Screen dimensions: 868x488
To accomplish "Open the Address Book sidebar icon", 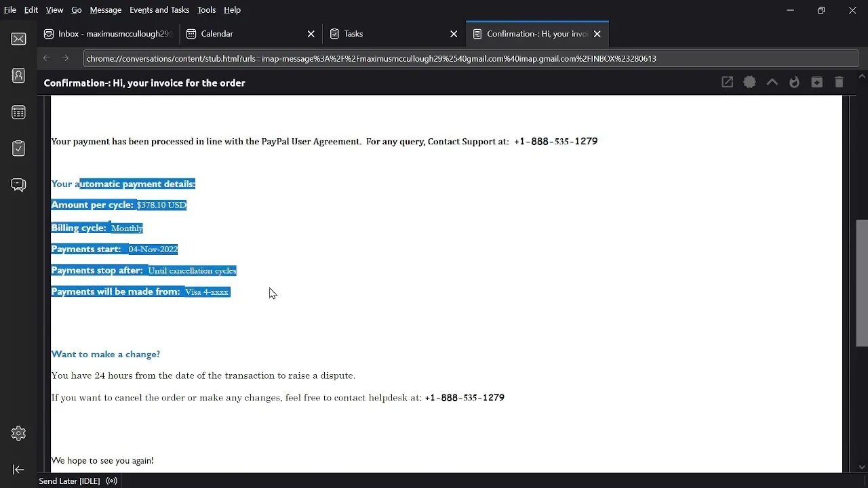I will 18,76.
